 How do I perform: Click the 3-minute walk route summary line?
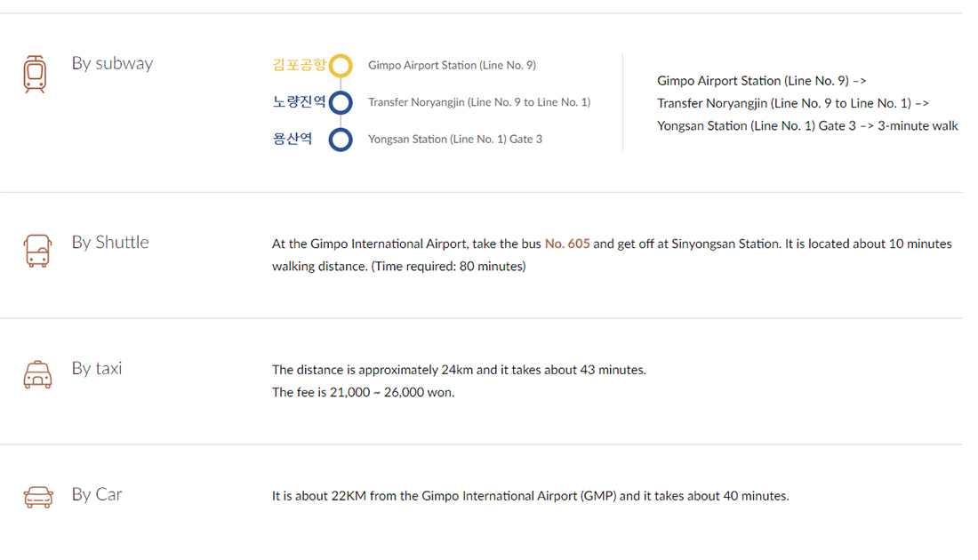[x=807, y=126]
